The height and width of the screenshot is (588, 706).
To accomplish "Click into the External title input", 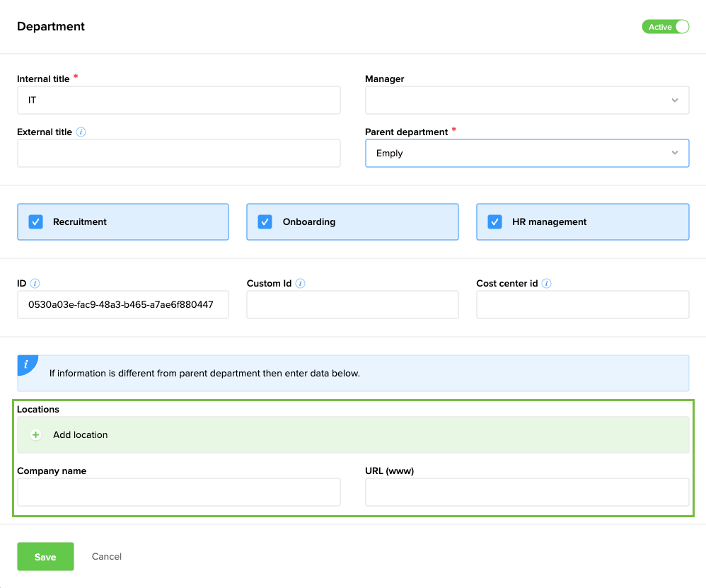I will pos(178,154).
